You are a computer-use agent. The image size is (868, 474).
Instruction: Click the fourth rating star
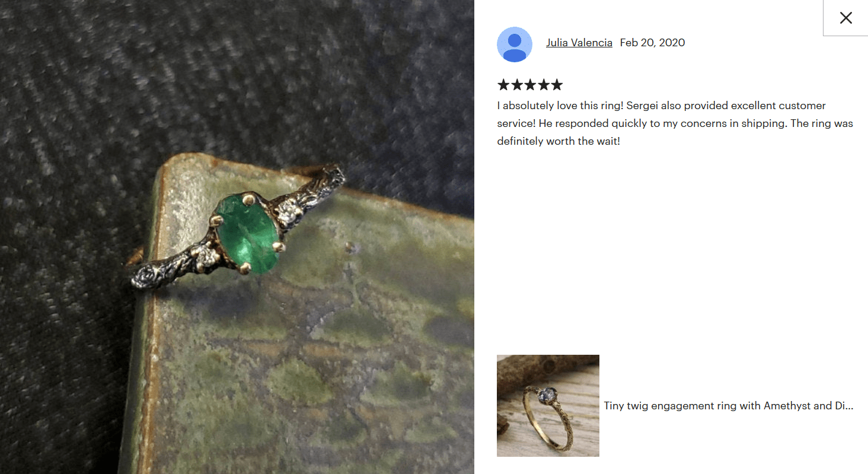[x=543, y=85]
